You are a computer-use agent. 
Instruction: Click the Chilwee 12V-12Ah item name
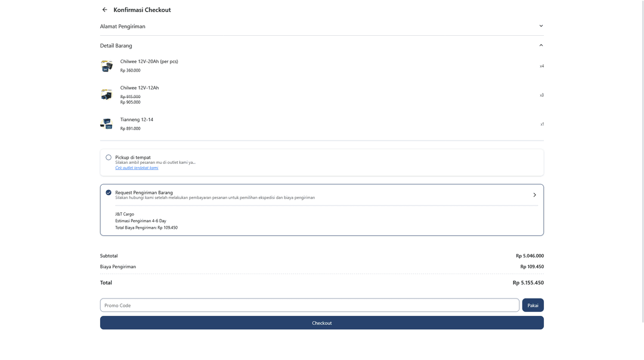pyautogui.click(x=140, y=88)
